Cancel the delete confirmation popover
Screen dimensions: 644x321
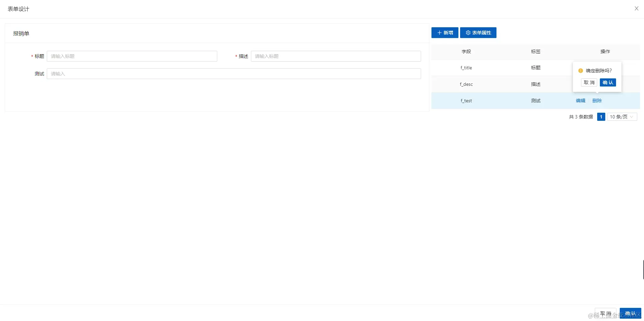tap(589, 82)
